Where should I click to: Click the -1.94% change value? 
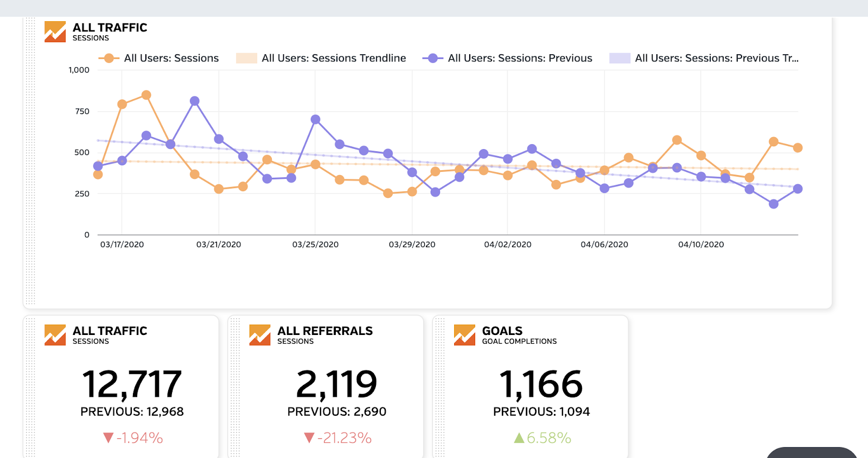pos(139,438)
